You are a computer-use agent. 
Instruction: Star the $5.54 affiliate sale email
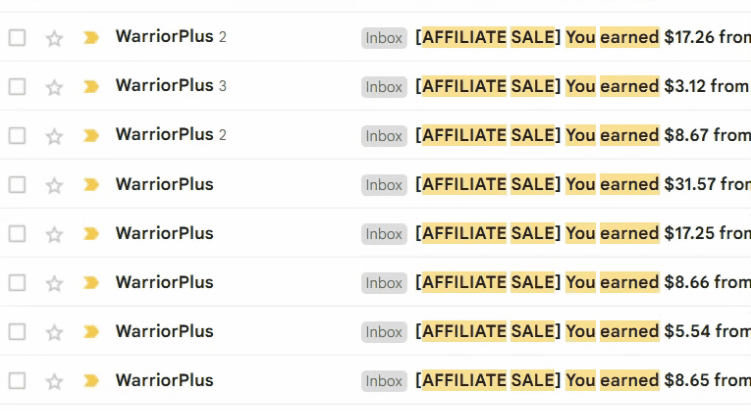pos(54,332)
